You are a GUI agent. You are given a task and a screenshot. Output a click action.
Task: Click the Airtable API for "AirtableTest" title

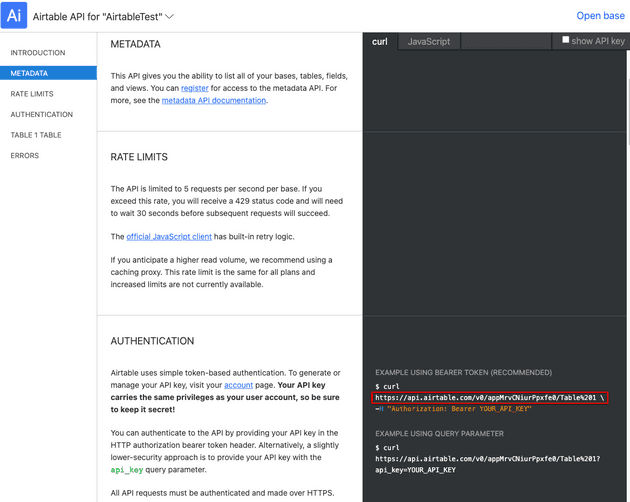click(98, 16)
